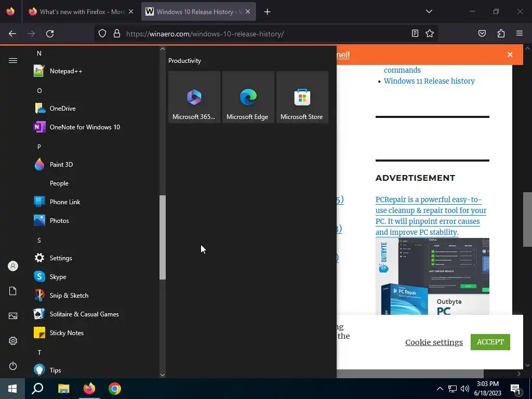Bookmark this page with the star
The width and height of the screenshot is (532, 399).
point(430,33)
